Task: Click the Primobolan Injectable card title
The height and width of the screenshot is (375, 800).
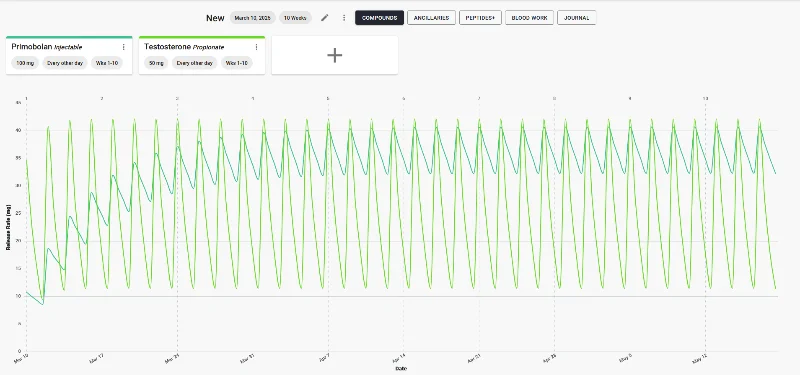Action: pos(47,47)
